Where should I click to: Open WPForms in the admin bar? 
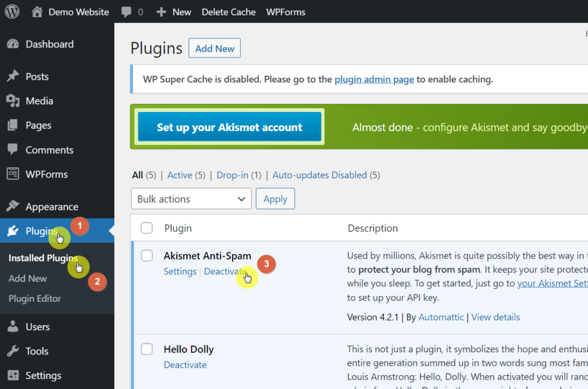285,12
